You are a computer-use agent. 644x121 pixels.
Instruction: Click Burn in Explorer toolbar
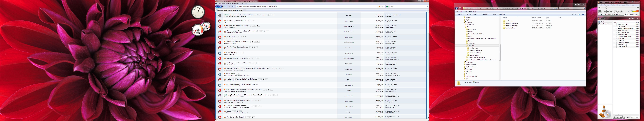pos(494,15)
